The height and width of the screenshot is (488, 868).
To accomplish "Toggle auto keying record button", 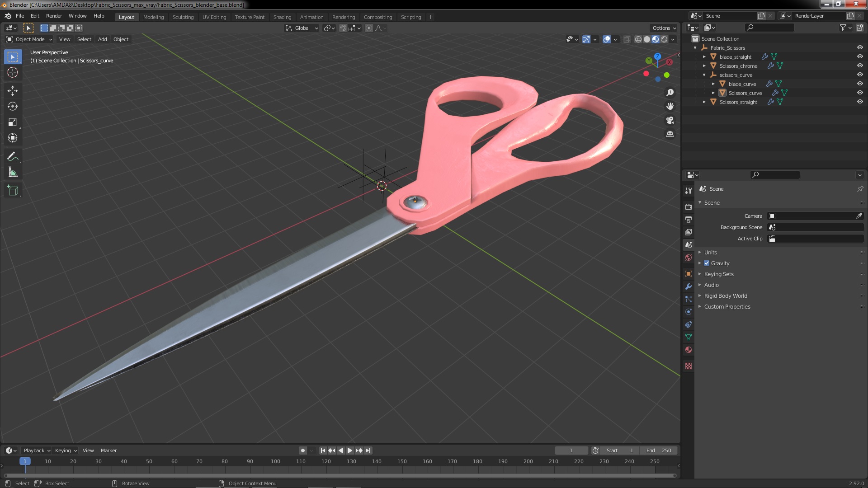I will click(x=303, y=450).
